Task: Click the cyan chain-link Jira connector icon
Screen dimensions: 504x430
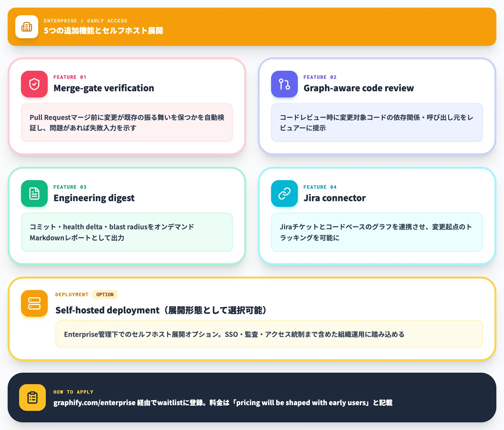Action: 284,193
